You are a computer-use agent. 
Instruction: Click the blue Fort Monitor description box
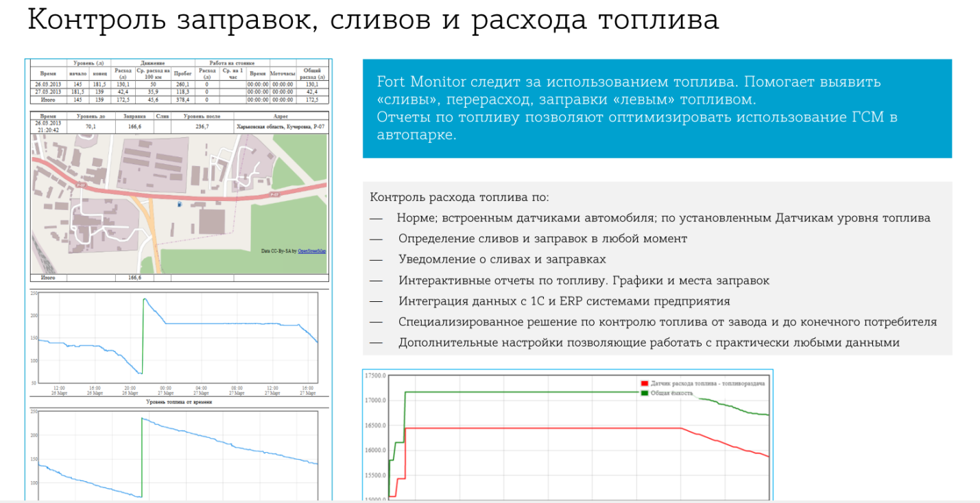coord(657,108)
